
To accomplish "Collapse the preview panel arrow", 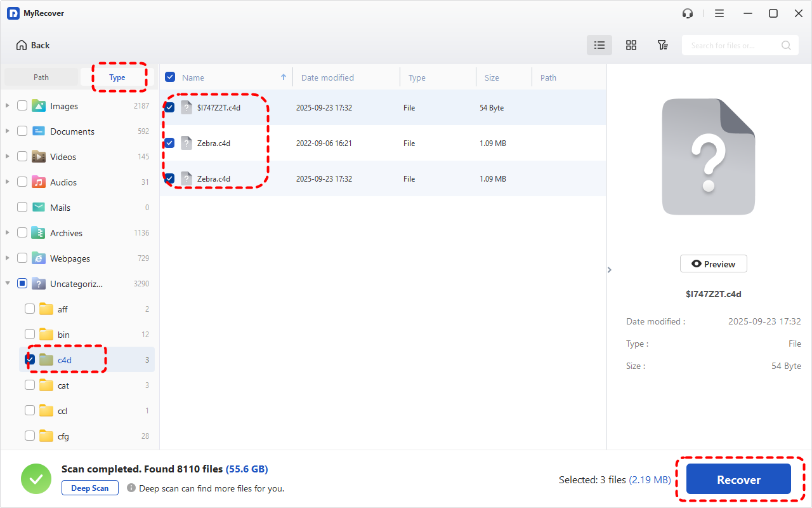I will [609, 270].
